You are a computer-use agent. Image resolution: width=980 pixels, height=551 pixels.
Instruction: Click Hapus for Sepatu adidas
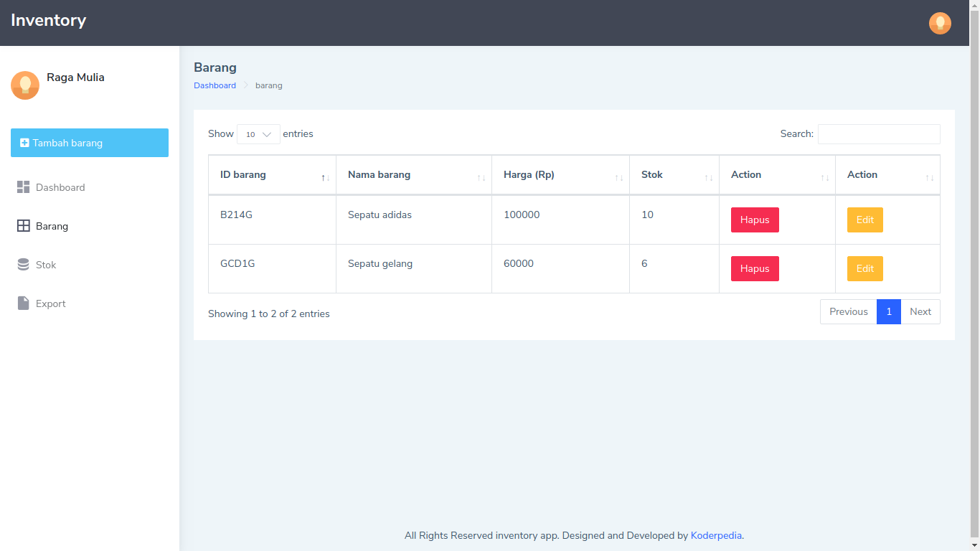(755, 220)
